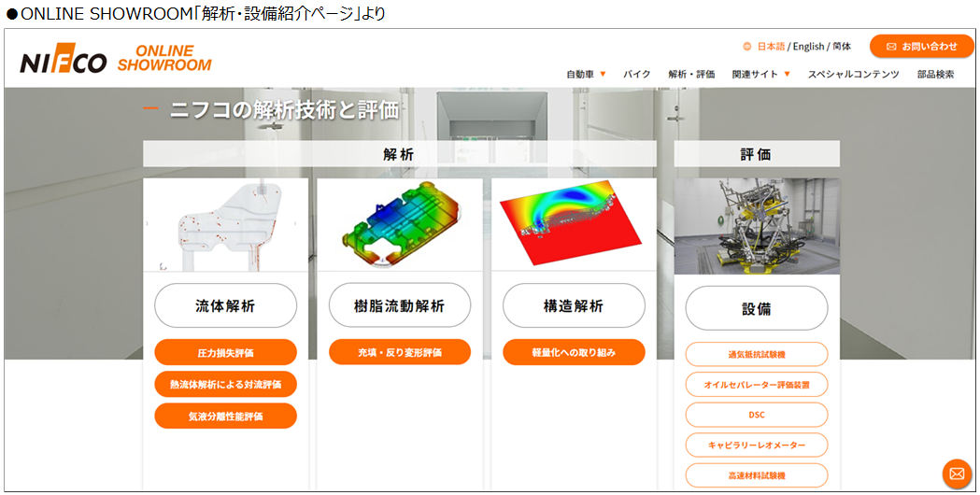
Task: Expand the 自動車 dropdown menu
Action: tap(587, 74)
